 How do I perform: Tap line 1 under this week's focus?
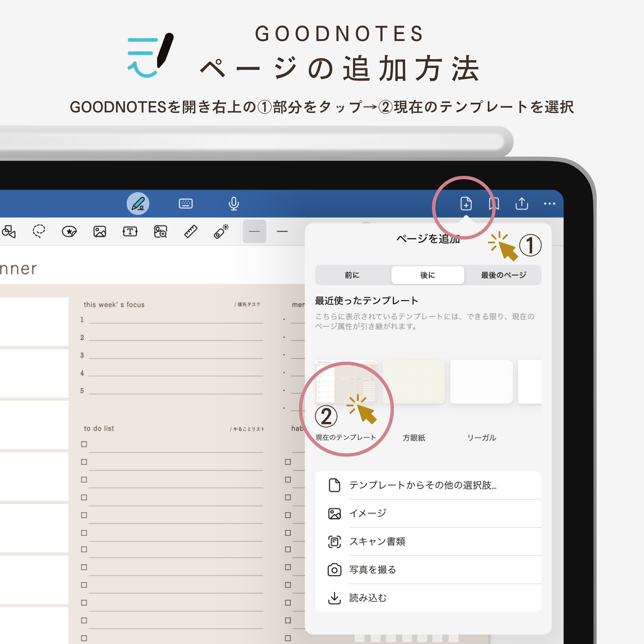click(176, 320)
